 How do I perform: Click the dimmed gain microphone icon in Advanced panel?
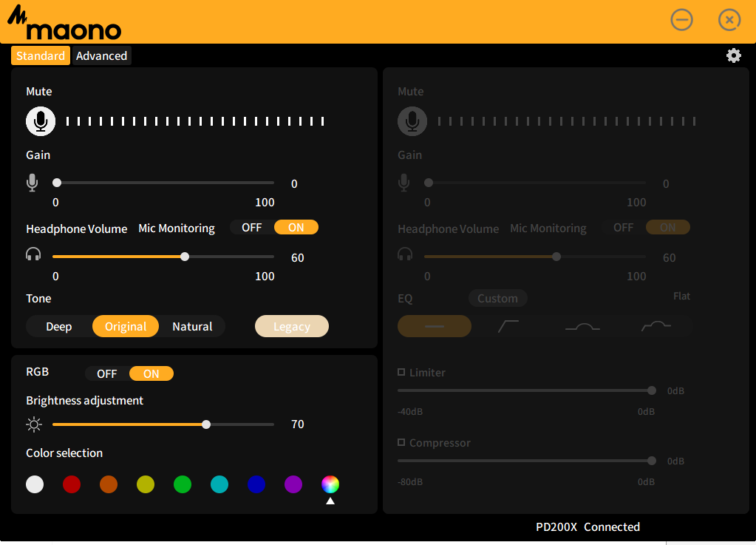coord(404,183)
